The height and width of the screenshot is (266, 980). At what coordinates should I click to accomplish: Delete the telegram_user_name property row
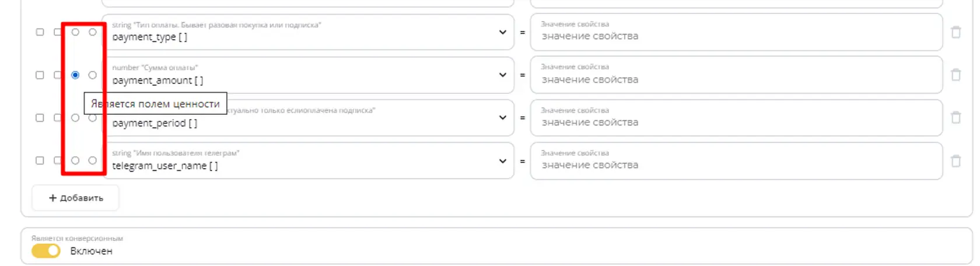coord(956,160)
